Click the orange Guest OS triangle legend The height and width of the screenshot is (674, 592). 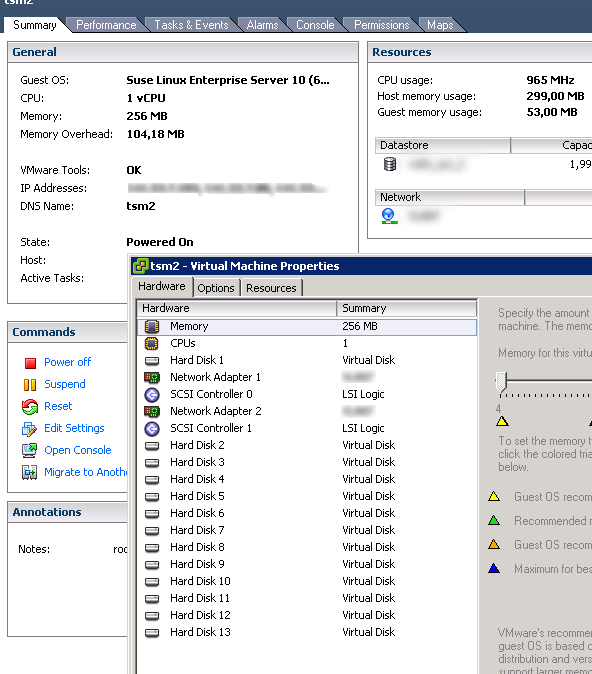coord(494,545)
